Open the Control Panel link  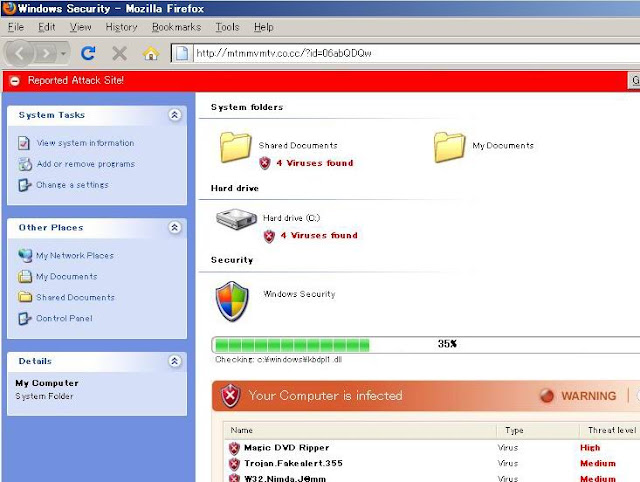pyautogui.click(x=64, y=318)
